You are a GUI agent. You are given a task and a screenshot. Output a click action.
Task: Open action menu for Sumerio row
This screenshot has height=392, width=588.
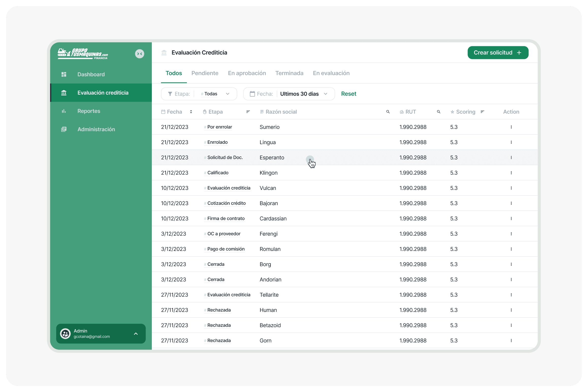click(511, 127)
